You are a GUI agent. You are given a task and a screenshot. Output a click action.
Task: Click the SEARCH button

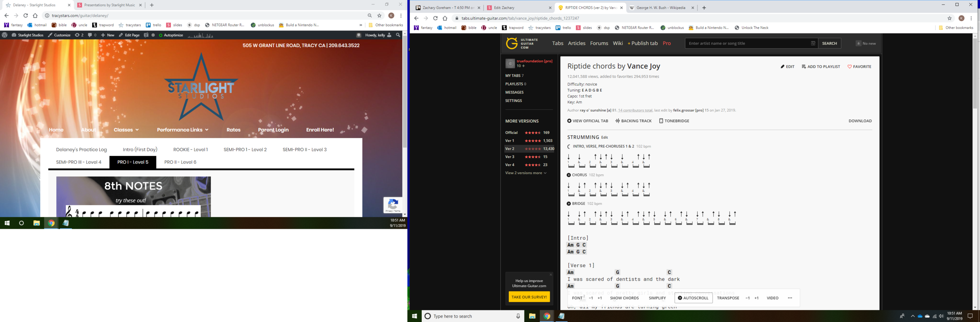tap(829, 43)
